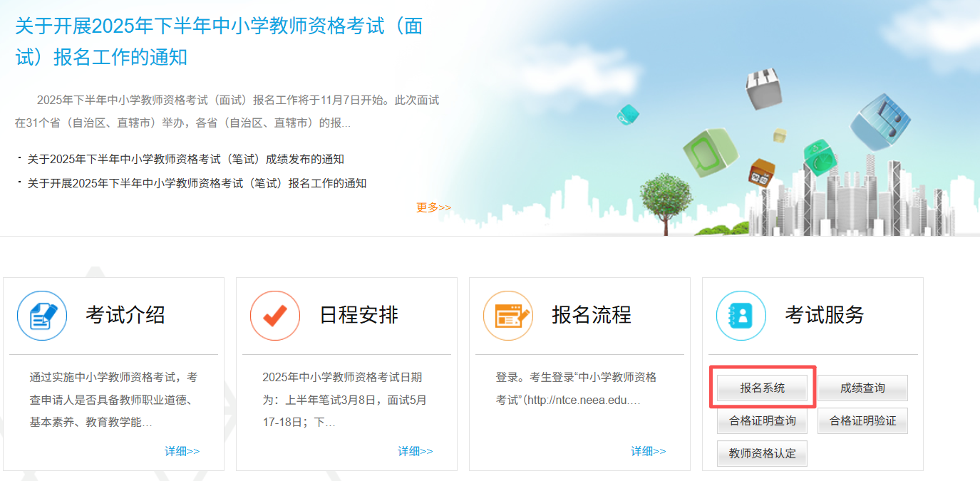Click 详细>> under 报名流程
The height and width of the screenshot is (481, 980).
(x=648, y=451)
